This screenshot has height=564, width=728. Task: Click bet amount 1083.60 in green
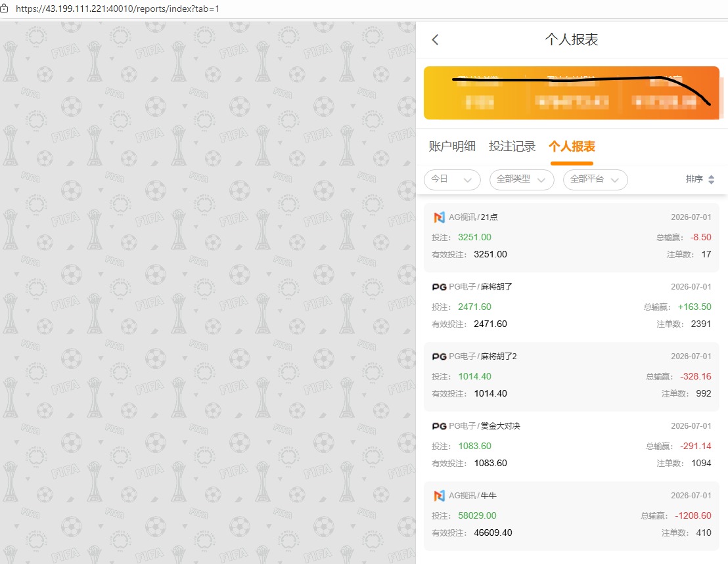coord(474,446)
